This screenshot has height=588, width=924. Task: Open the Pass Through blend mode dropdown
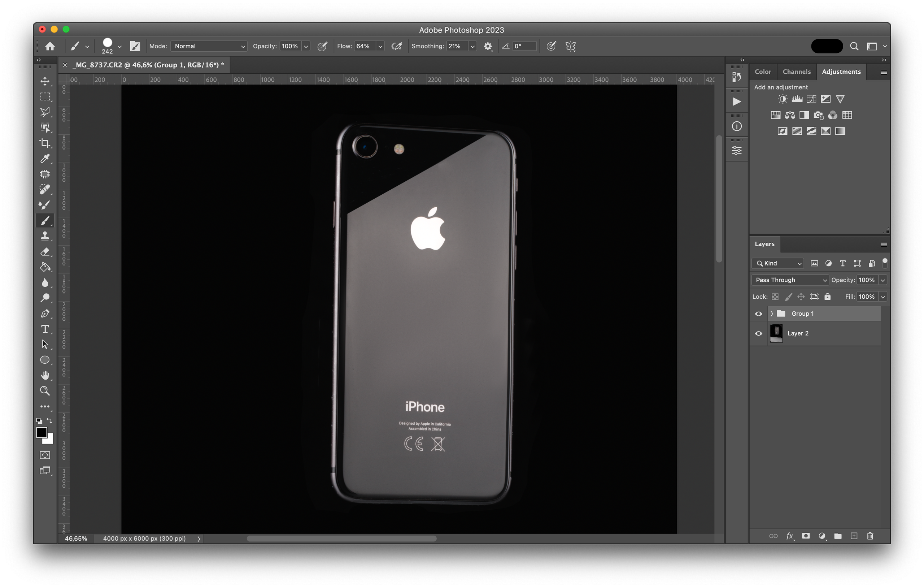coord(790,280)
